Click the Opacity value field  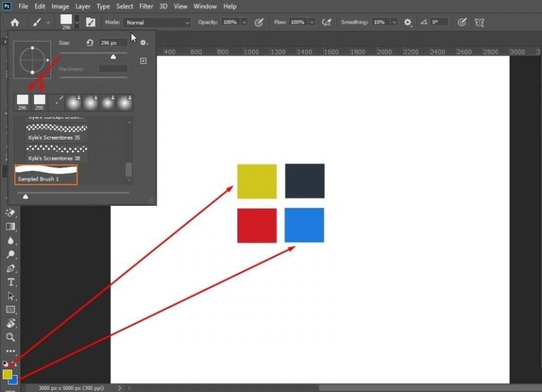point(230,22)
